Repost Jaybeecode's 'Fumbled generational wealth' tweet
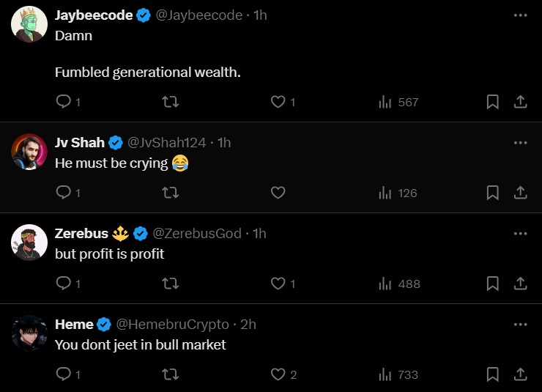 pos(170,102)
